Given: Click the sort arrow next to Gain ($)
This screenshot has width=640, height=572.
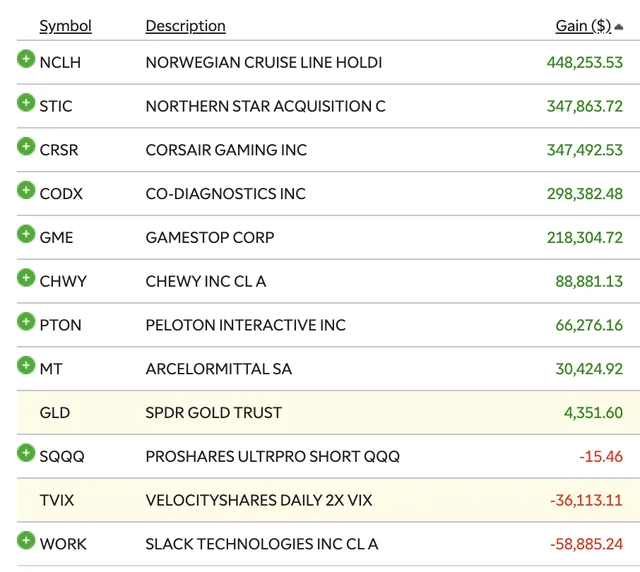Looking at the screenshot, I should (619, 27).
